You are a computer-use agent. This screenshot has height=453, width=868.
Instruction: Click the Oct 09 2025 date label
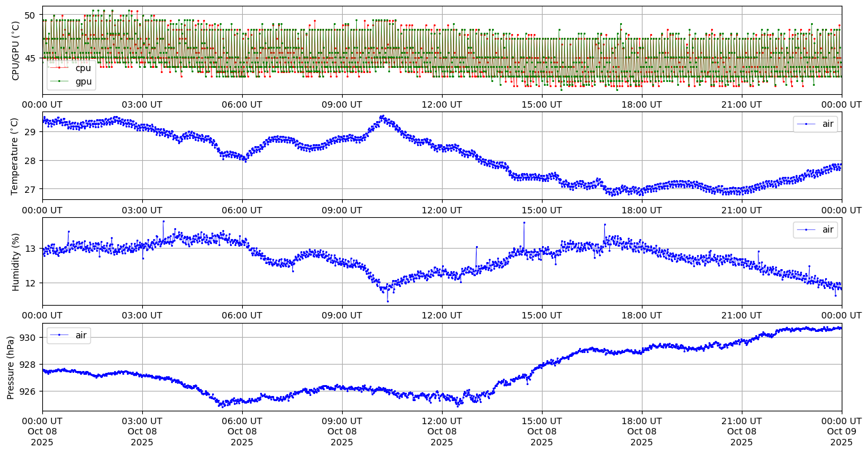pos(841,437)
